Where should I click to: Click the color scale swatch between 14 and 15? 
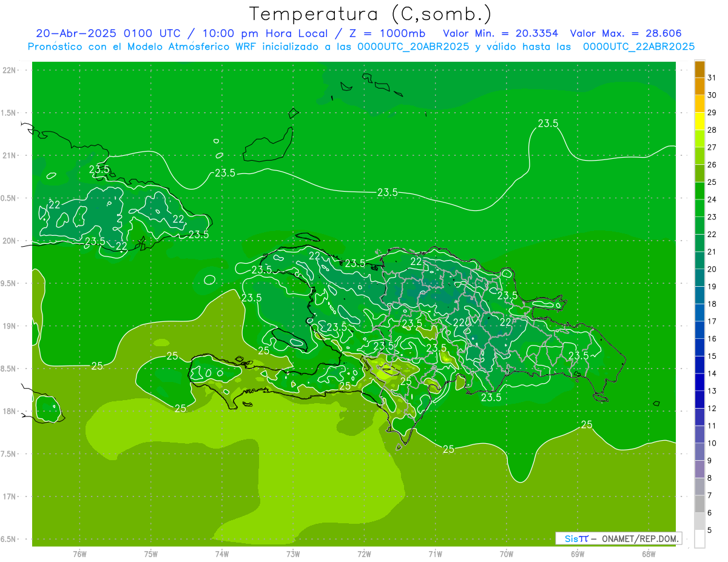click(x=700, y=365)
